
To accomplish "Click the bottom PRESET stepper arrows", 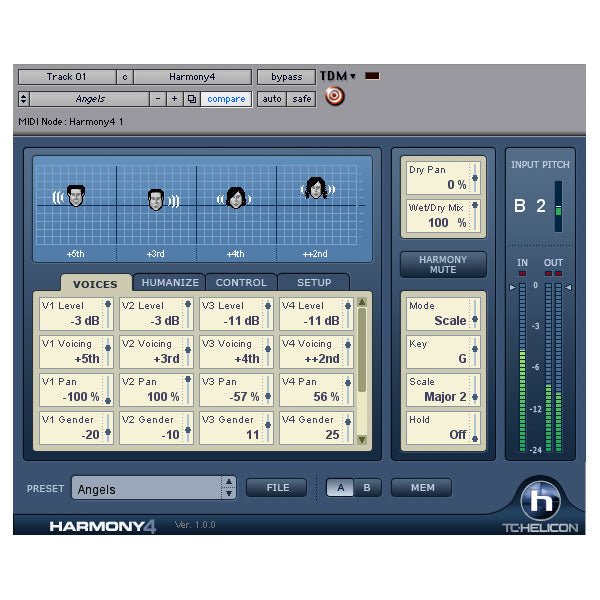I will [229, 488].
